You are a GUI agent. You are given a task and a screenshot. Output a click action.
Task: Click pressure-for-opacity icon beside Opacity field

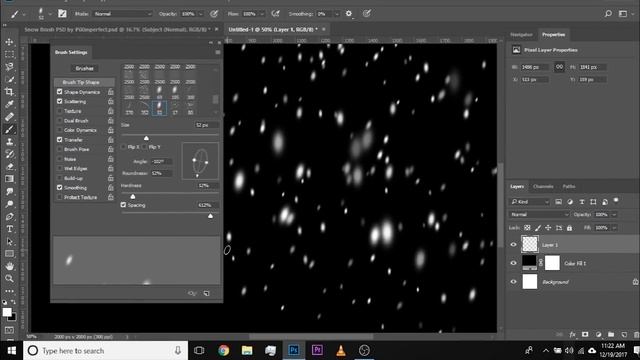coord(214,14)
